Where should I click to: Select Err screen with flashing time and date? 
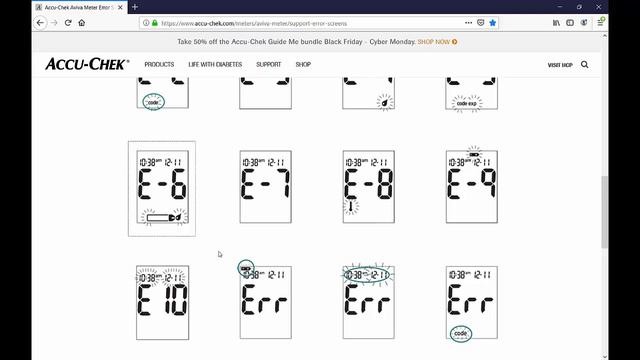369,302
